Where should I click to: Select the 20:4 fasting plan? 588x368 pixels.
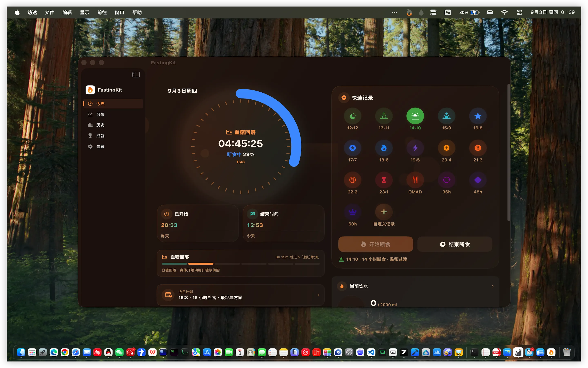(446, 148)
